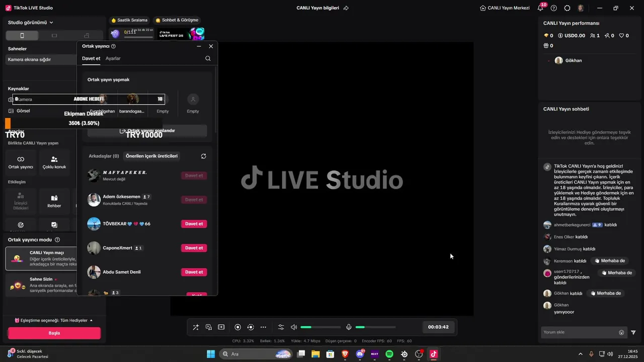Open the profile avatar in title bar
Viewport: 644px width, 362px height.
tap(581, 8)
